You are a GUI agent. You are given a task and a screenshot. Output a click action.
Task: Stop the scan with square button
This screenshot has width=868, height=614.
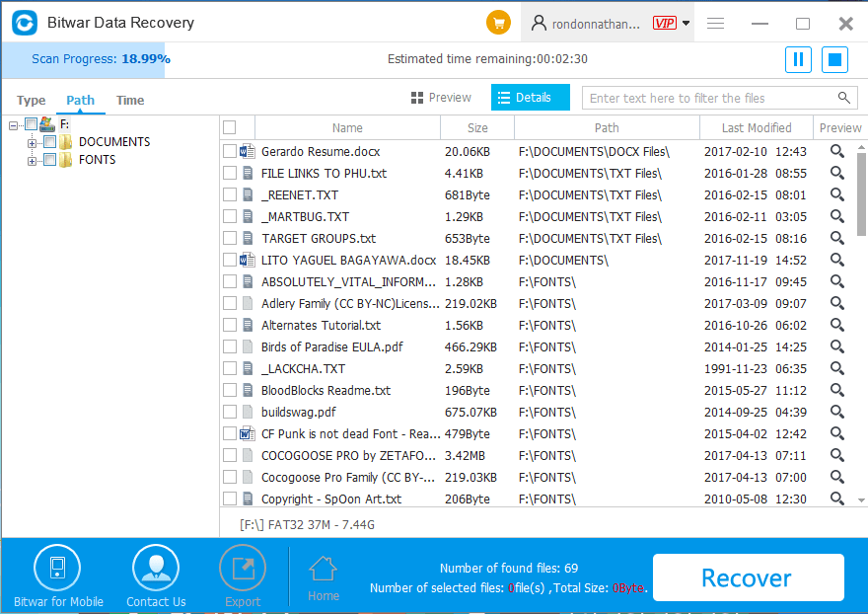(x=834, y=59)
